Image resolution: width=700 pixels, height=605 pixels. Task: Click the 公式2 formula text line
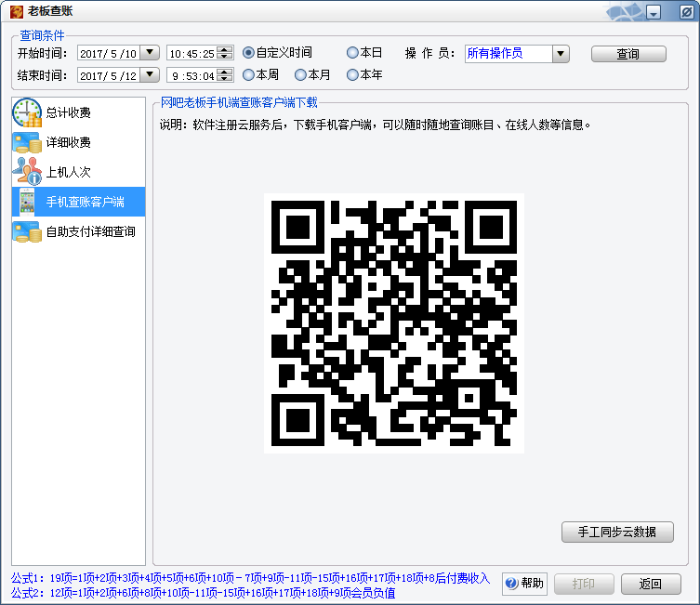pyautogui.click(x=204, y=594)
